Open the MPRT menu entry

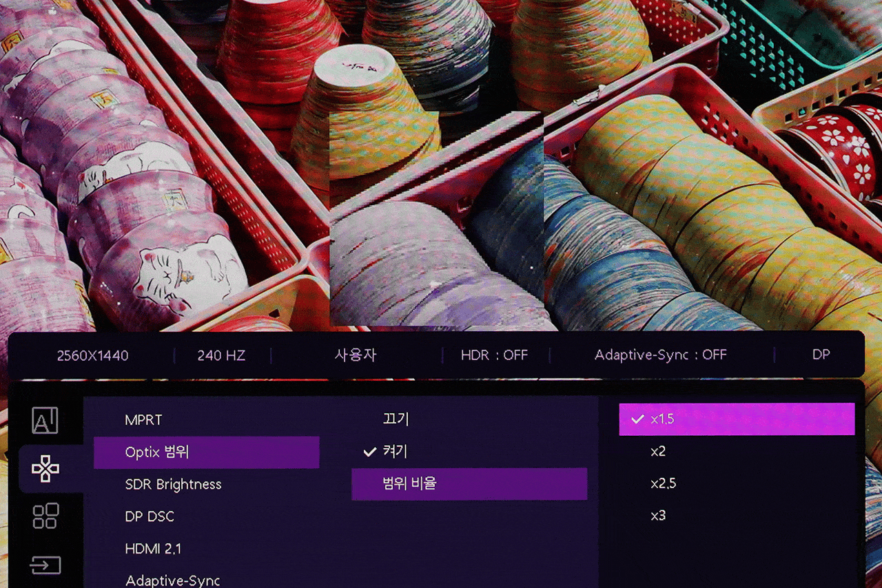143,420
